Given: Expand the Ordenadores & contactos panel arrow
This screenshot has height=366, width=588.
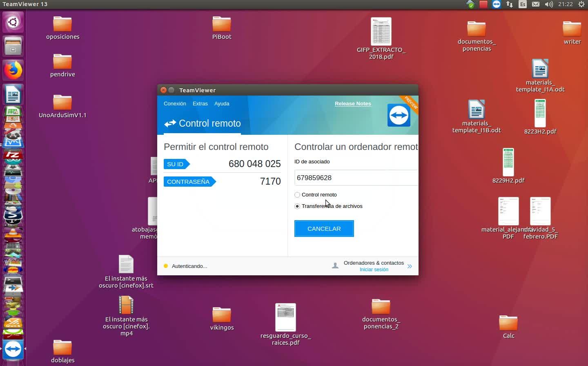Looking at the screenshot, I should (410, 266).
